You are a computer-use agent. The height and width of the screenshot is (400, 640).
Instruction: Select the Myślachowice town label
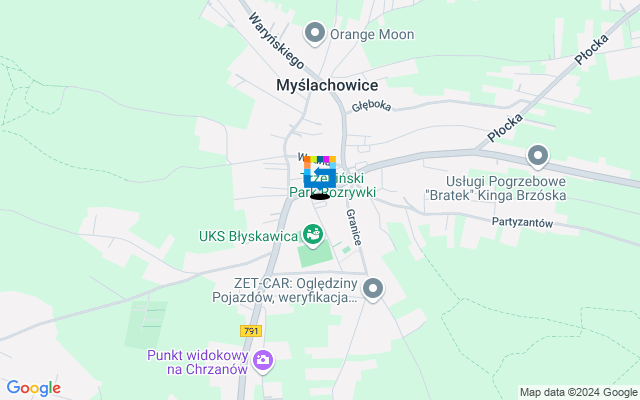[327, 85]
